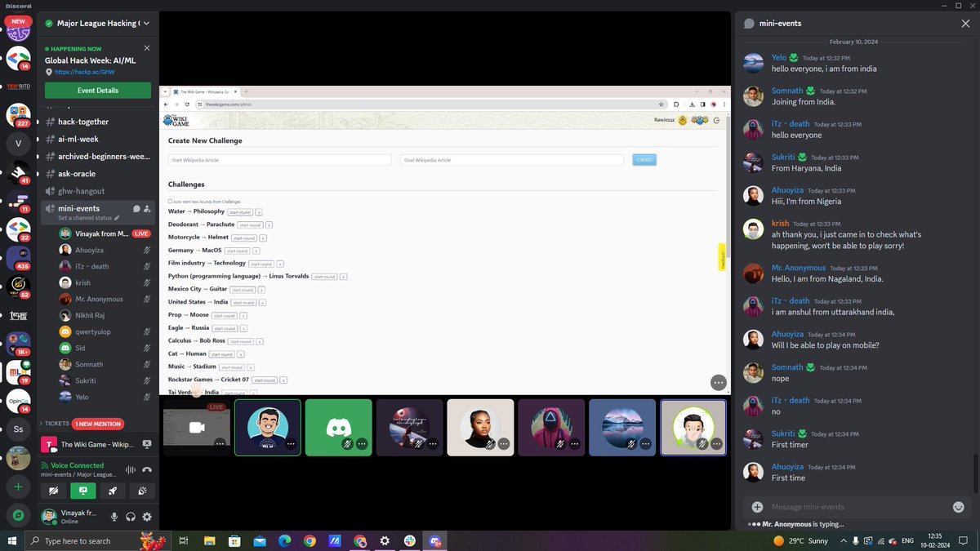
Task: Click the woman portrait video tile
Action: (x=480, y=427)
